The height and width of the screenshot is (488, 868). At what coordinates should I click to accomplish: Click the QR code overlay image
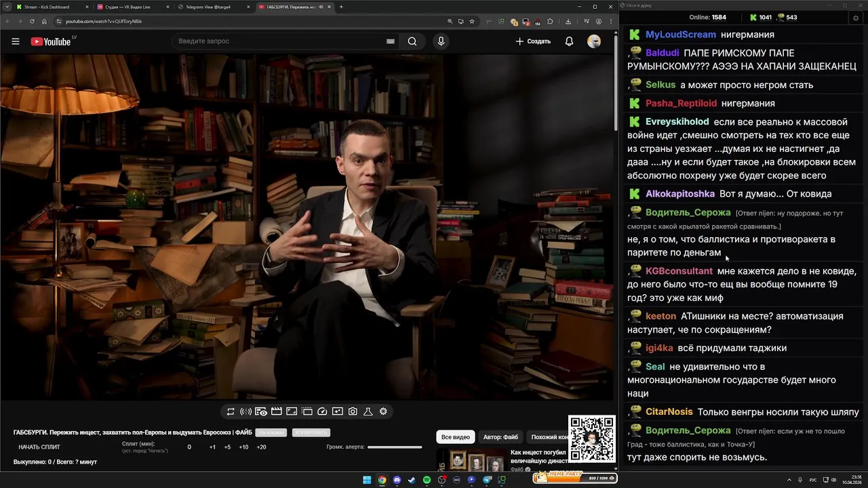[x=591, y=439]
